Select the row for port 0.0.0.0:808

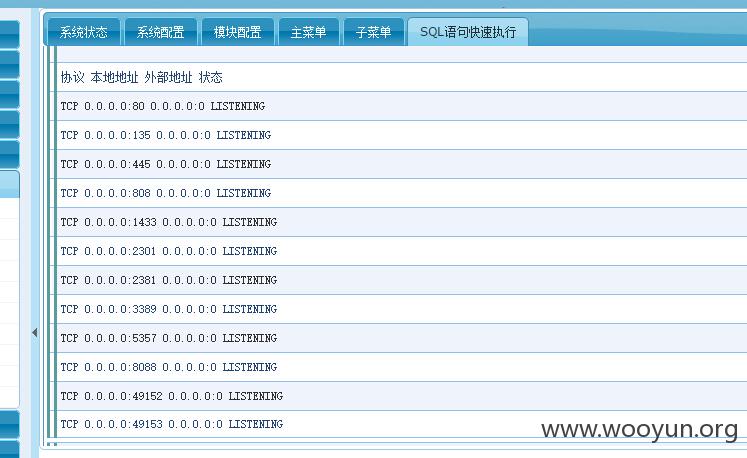coord(402,193)
